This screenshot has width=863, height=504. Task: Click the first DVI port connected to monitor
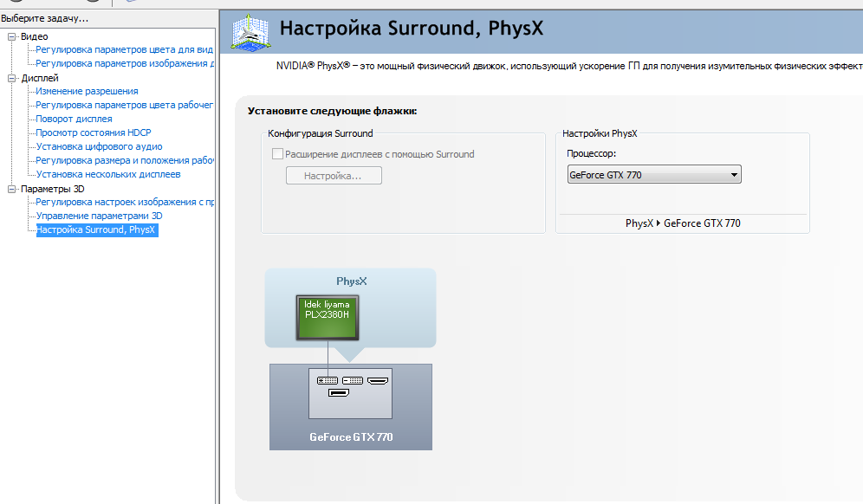tap(328, 380)
